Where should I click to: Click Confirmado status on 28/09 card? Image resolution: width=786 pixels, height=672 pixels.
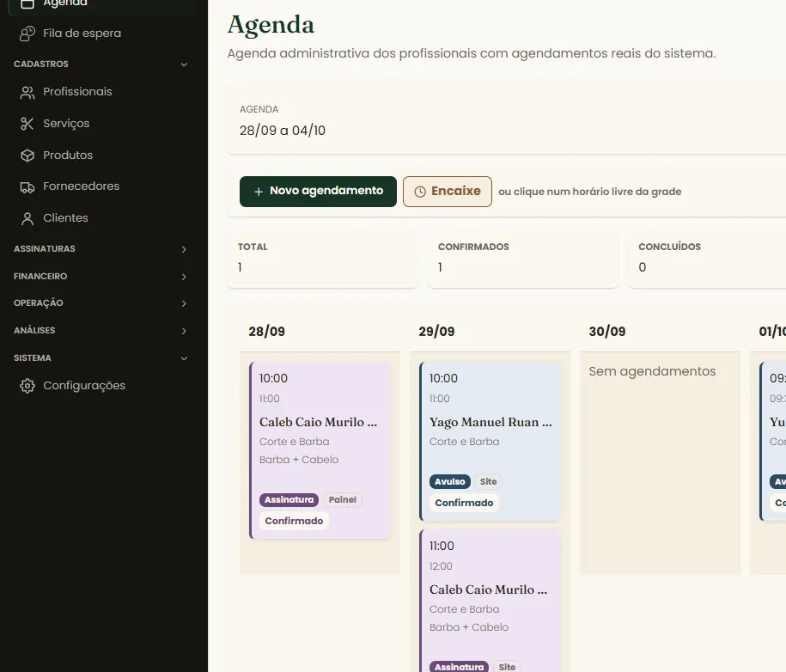294,521
